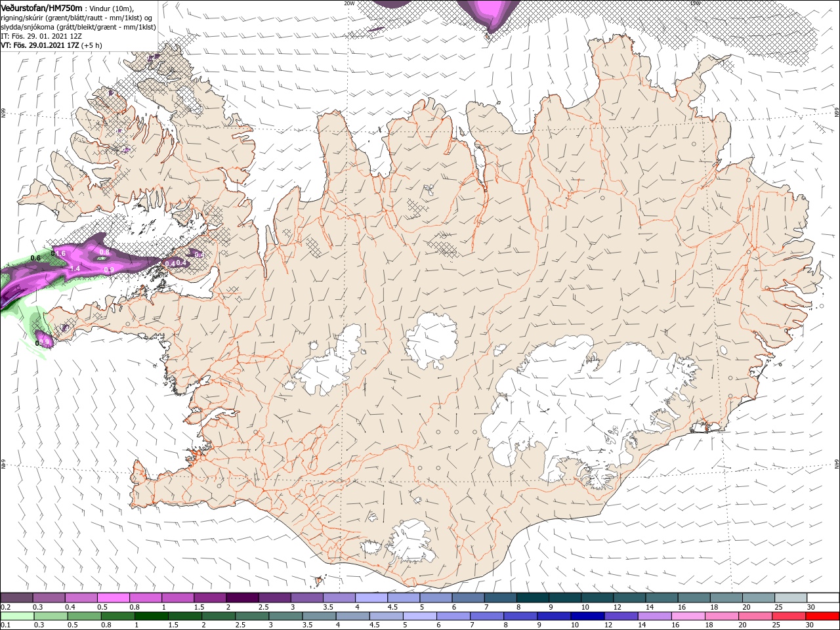Pick bright pink swatch between 0.5 and 0.8

[x=114, y=598]
